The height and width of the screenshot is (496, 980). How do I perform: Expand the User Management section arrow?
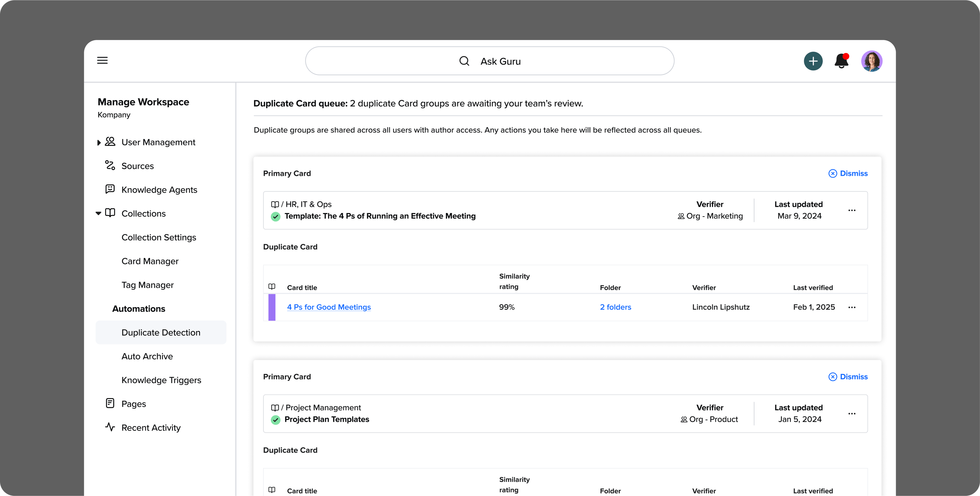click(99, 143)
